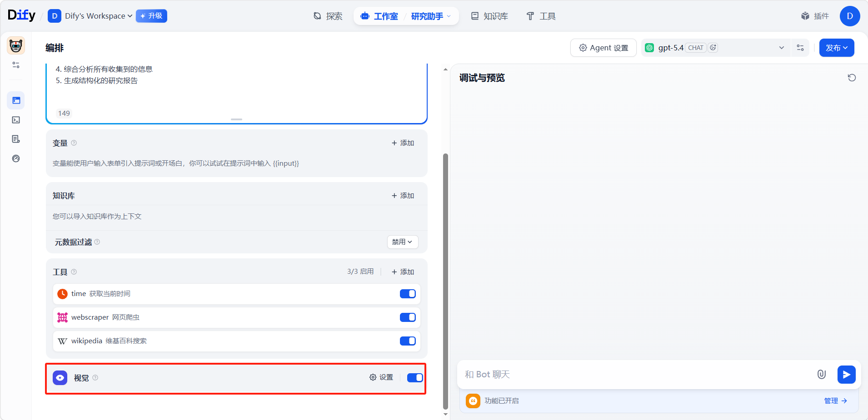Open the API access terminal icon in sidebar
Viewport: 868px width, 420px height.
point(16,120)
